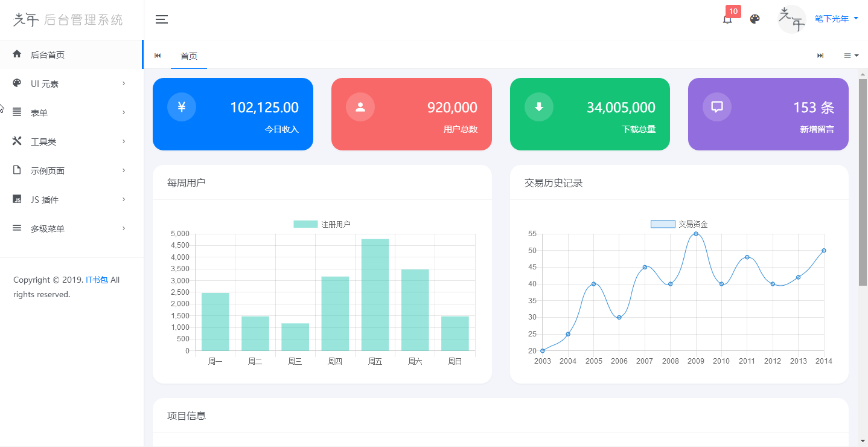This screenshot has width=868, height=447.
Task: Click the message icon on 新增留言 card
Action: click(717, 107)
